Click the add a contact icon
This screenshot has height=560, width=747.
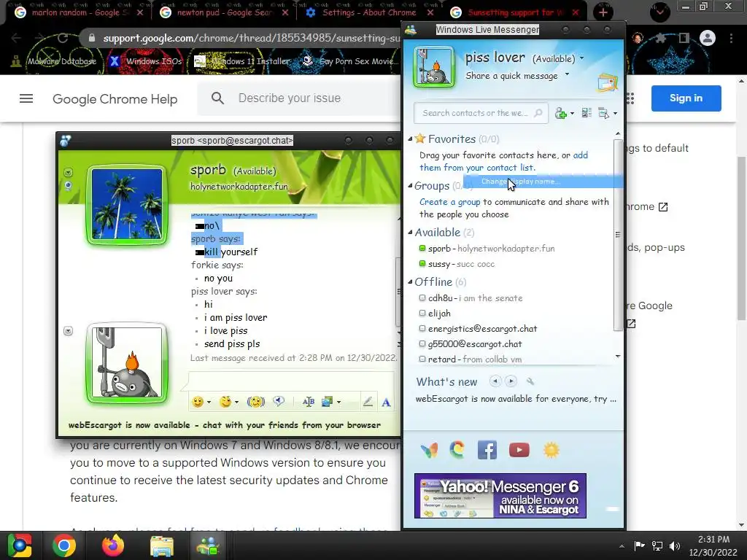[561, 113]
